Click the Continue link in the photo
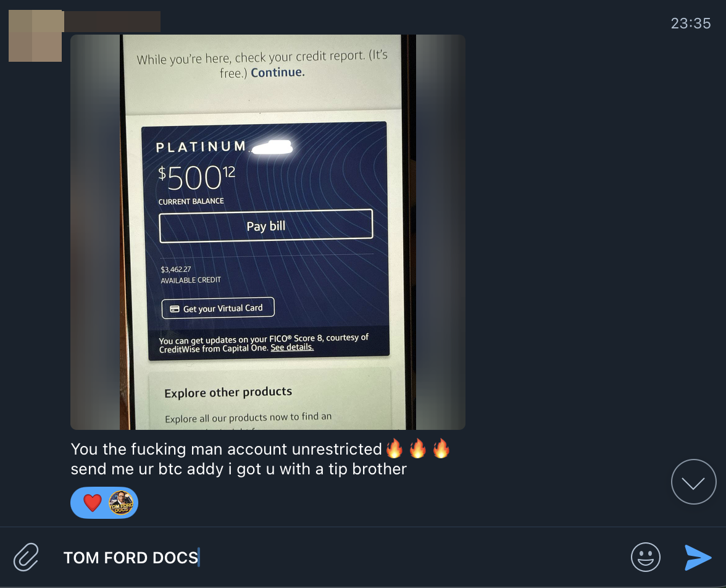The width and height of the screenshot is (726, 588). click(278, 72)
